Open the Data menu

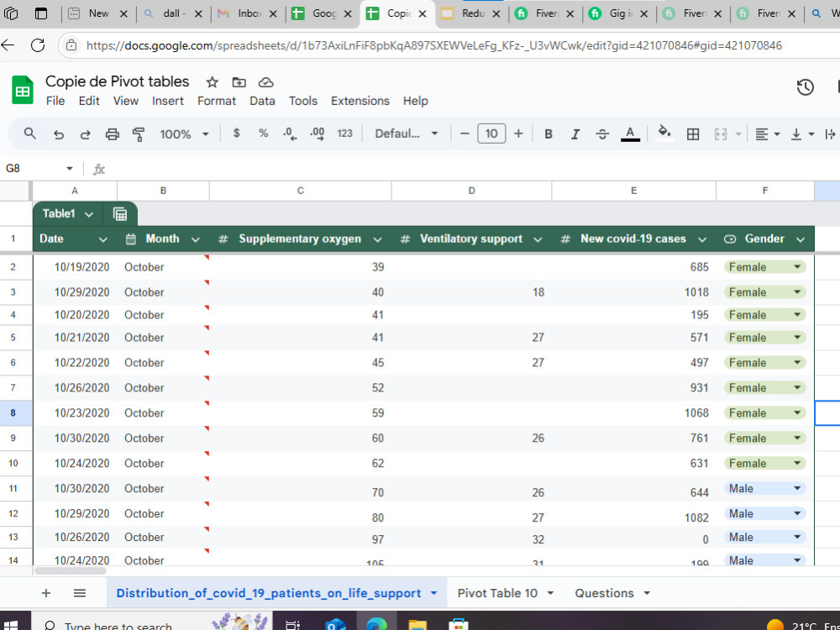(262, 101)
